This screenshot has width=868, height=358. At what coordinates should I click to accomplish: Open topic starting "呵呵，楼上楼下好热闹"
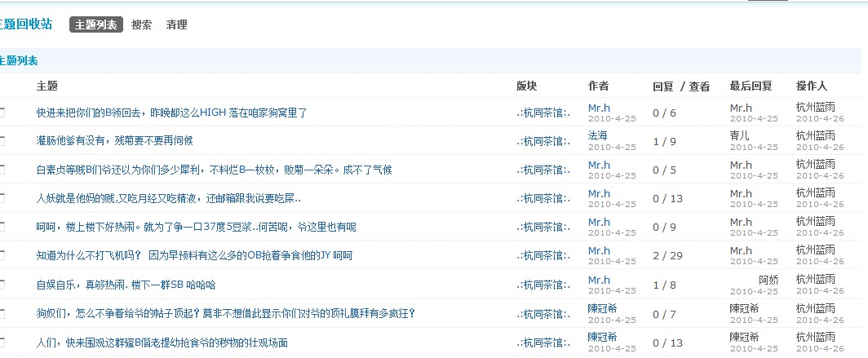tap(196, 228)
